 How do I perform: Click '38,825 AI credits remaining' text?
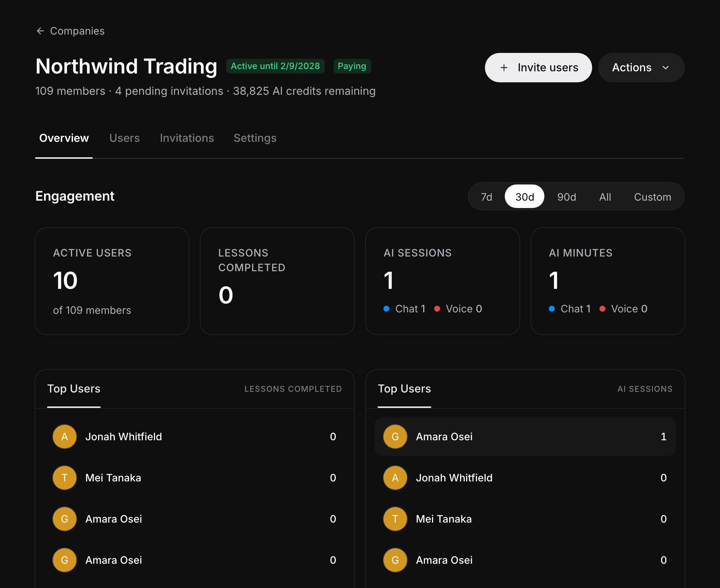[304, 91]
